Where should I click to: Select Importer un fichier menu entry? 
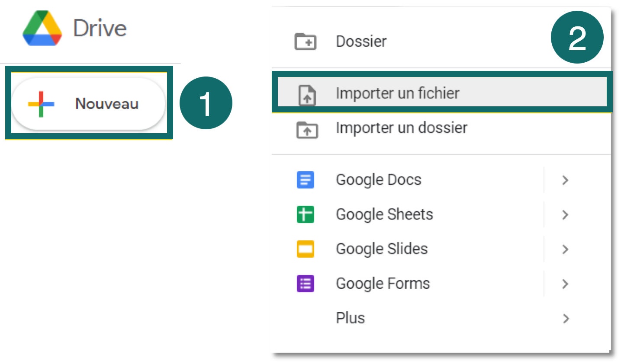pyautogui.click(x=442, y=92)
